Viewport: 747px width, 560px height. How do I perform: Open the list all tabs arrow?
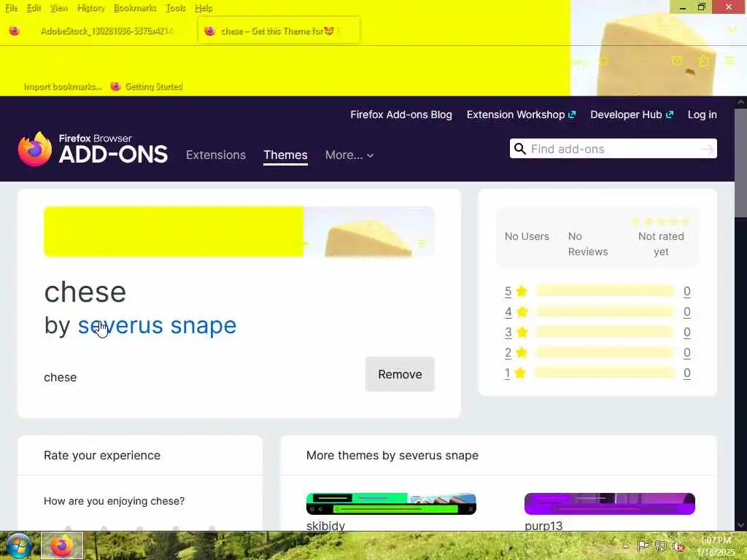732,30
